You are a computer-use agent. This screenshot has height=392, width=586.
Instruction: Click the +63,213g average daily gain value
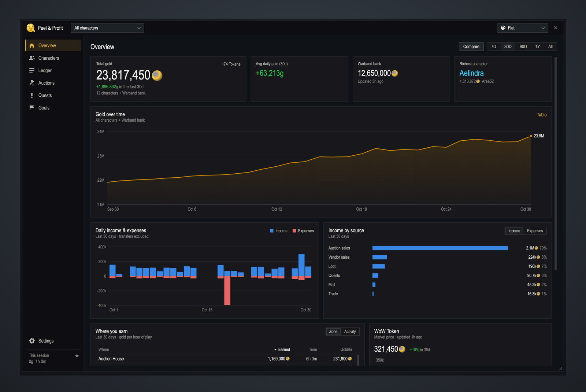(x=270, y=73)
